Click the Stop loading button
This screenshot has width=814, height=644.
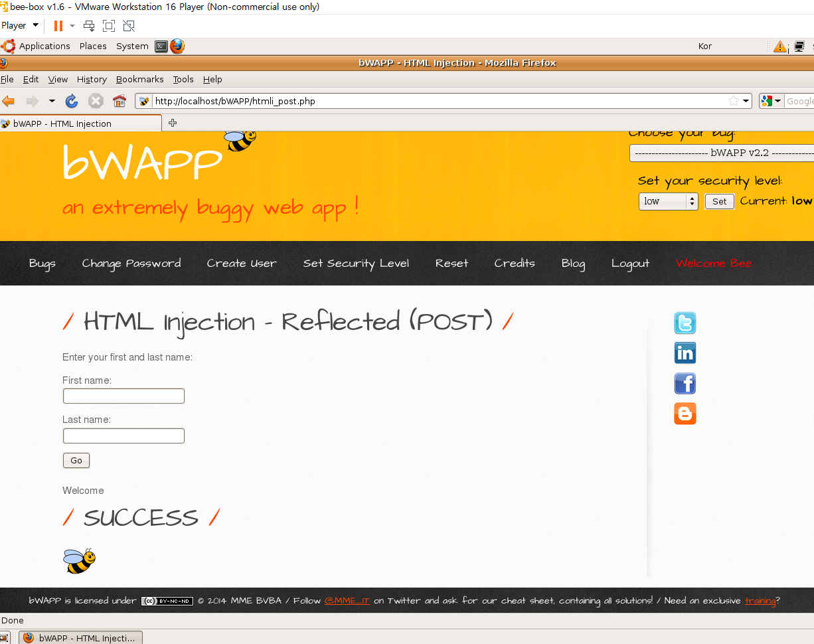click(x=96, y=101)
